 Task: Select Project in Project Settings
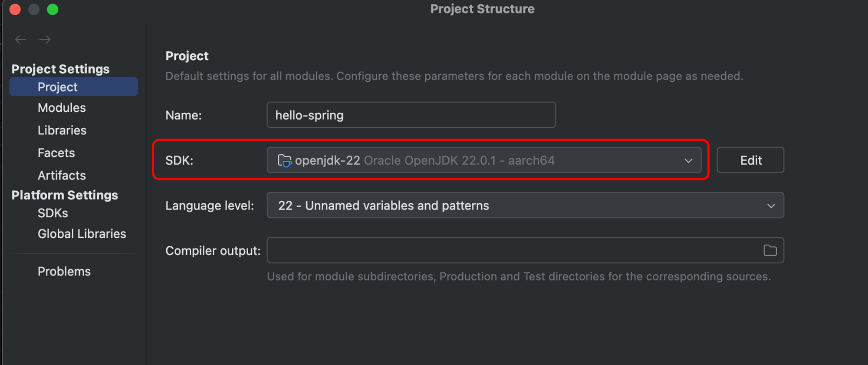(58, 87)
